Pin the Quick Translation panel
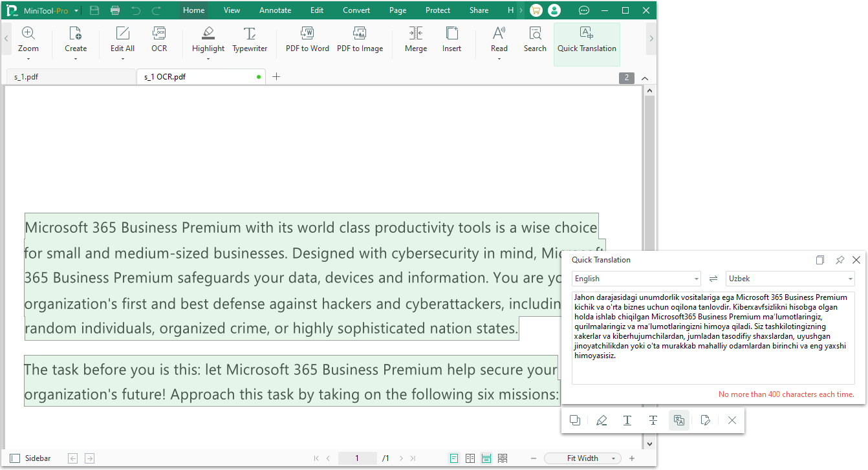Screen dimensions: 868x470 840,260
